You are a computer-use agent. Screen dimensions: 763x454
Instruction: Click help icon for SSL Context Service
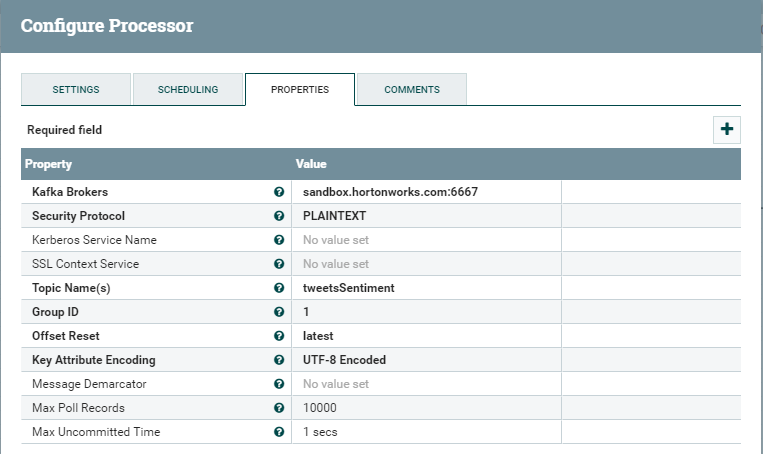click(279, 264)
